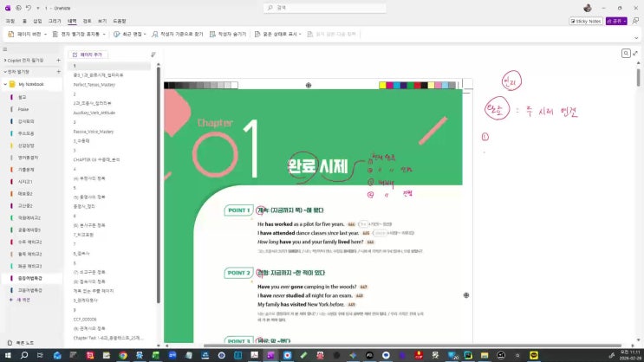Open the OneNote app in the Windows taskbar
The width and height of the screenshot is (644, 362).
tap(270, 354)
